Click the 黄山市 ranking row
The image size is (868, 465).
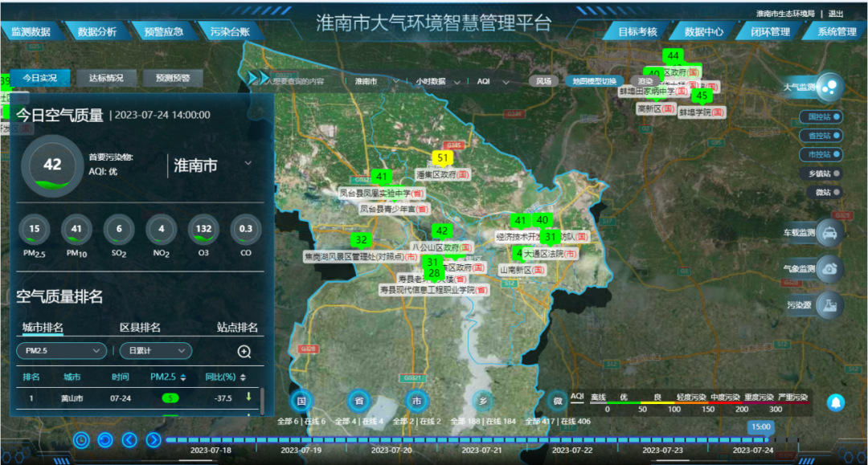click(137, 398)
